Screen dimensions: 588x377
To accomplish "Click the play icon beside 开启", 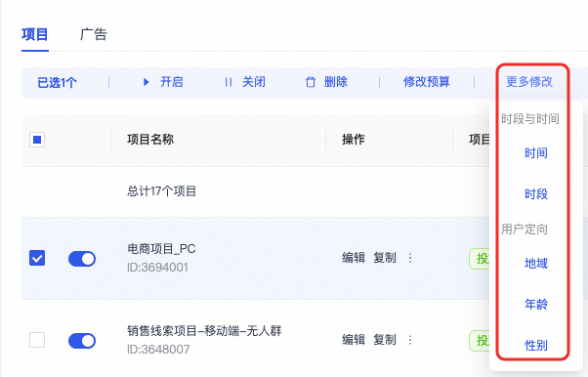I will click(x=147, y=82).
